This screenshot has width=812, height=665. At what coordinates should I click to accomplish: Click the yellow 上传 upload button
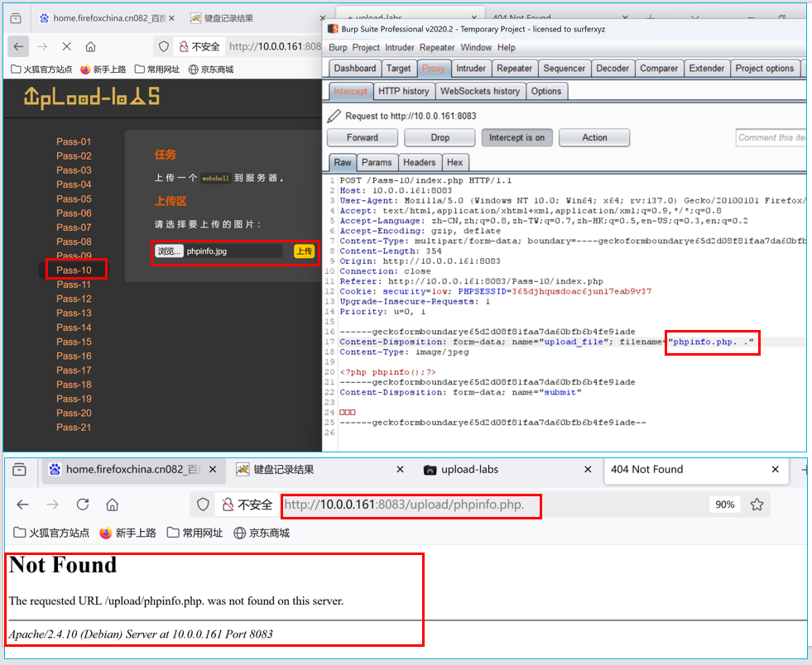point(304,251)
